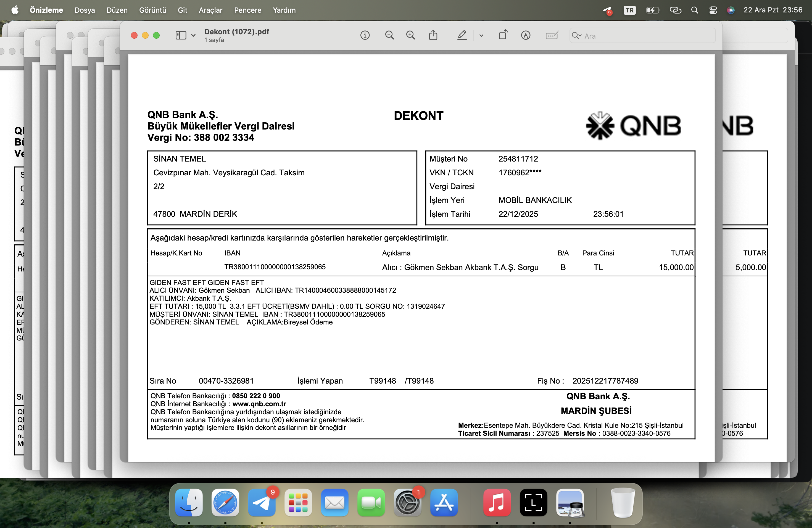Open the share sheet icon

point(433,35)
